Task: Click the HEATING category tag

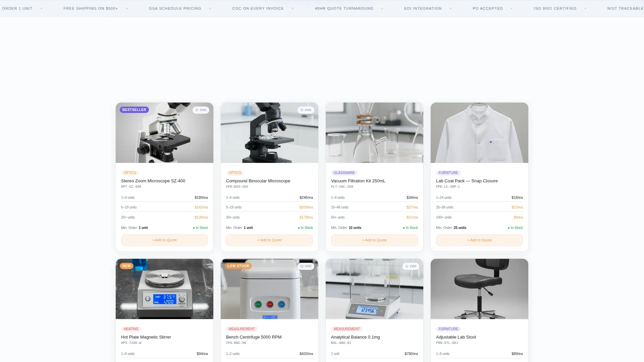Action: (131, 329)
